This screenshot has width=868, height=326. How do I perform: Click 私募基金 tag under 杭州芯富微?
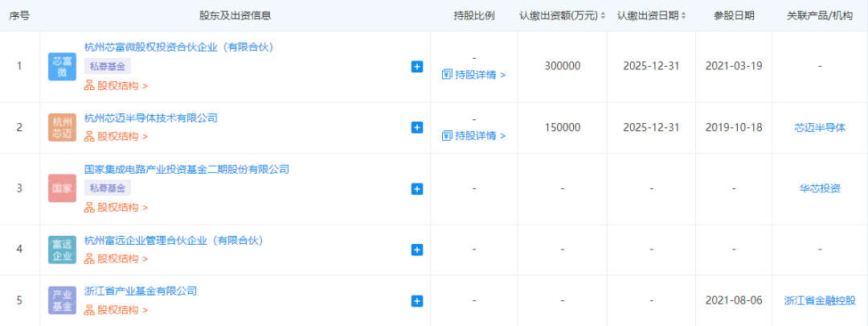pos(108,67)
